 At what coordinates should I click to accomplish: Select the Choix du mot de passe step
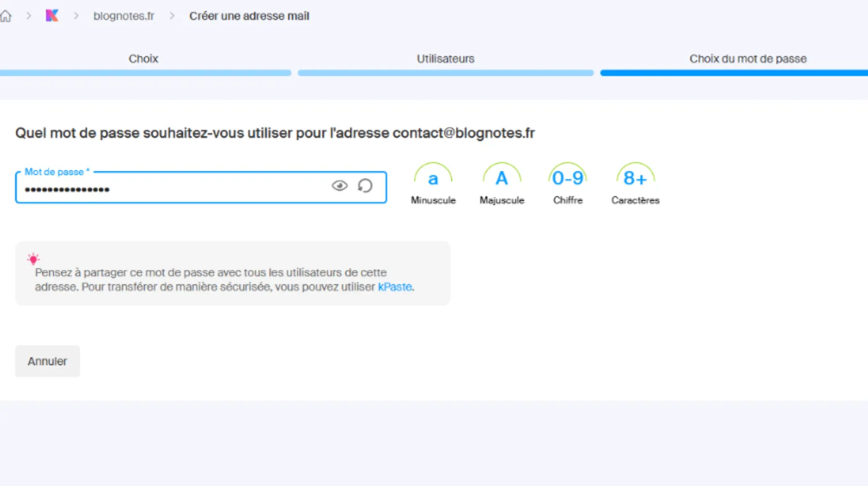(748, 59)
